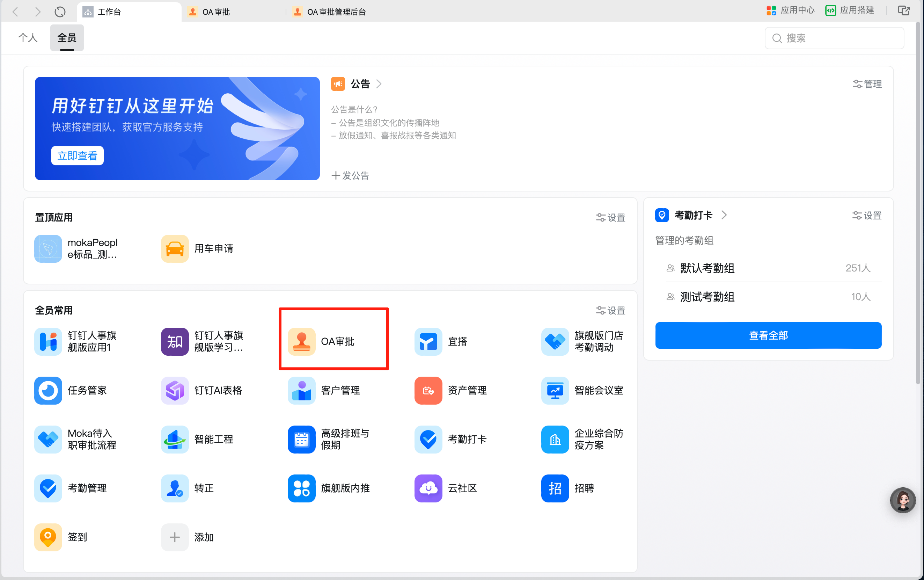
Task: Open window in new pop-out icon
Action: 904,10
